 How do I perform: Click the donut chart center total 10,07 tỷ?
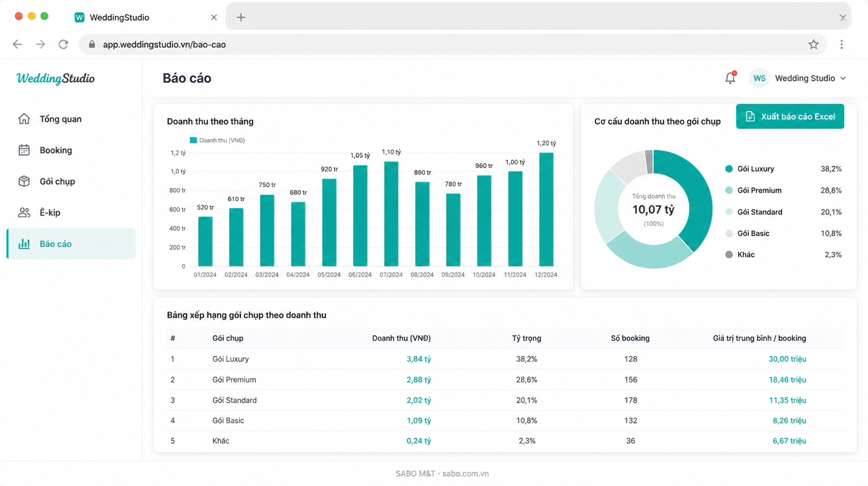click(654, 209)
